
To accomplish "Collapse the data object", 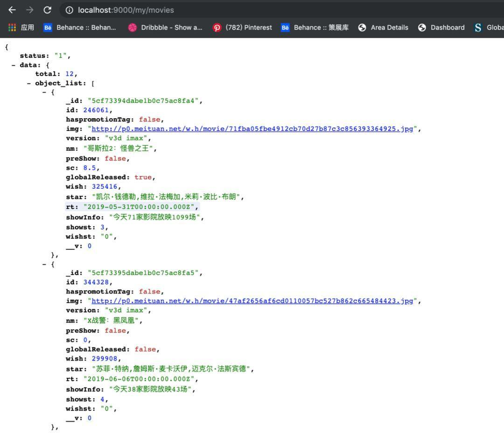I will [13, 65].
